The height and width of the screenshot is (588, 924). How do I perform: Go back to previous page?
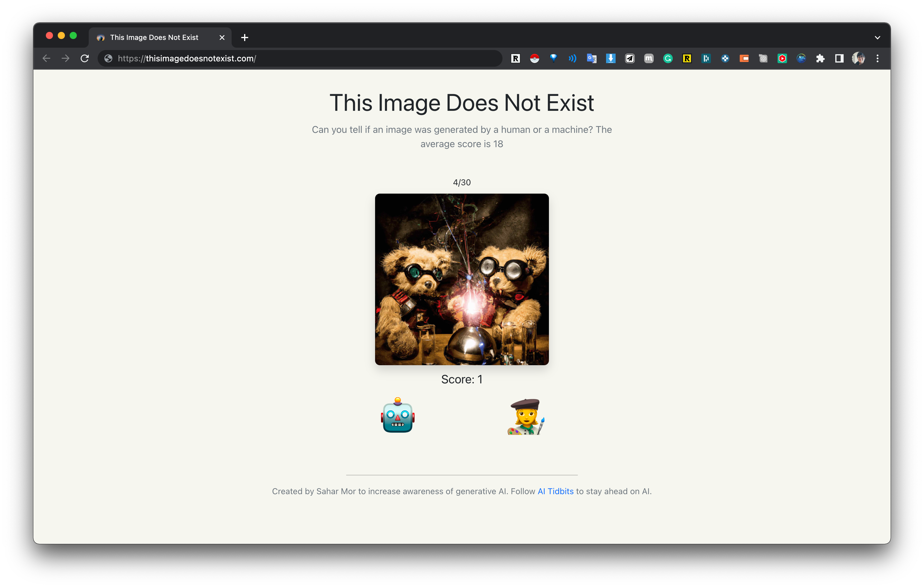[x=46, y=58]
